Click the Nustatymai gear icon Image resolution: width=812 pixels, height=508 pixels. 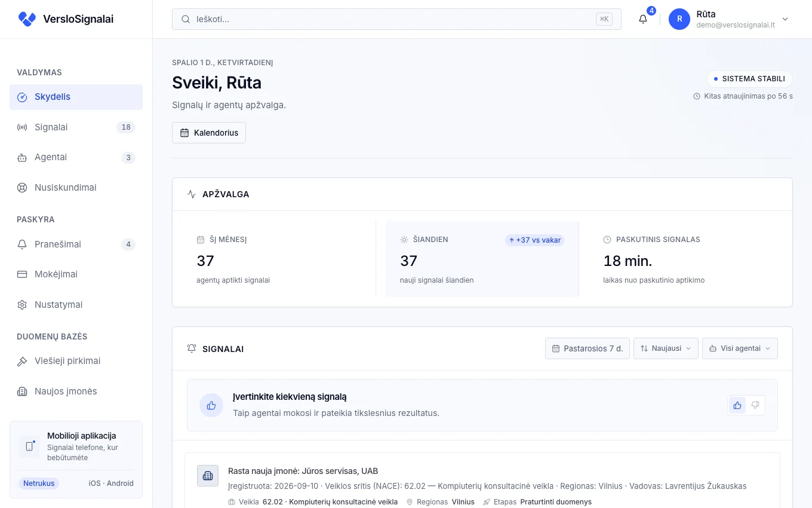coord(22,305)
